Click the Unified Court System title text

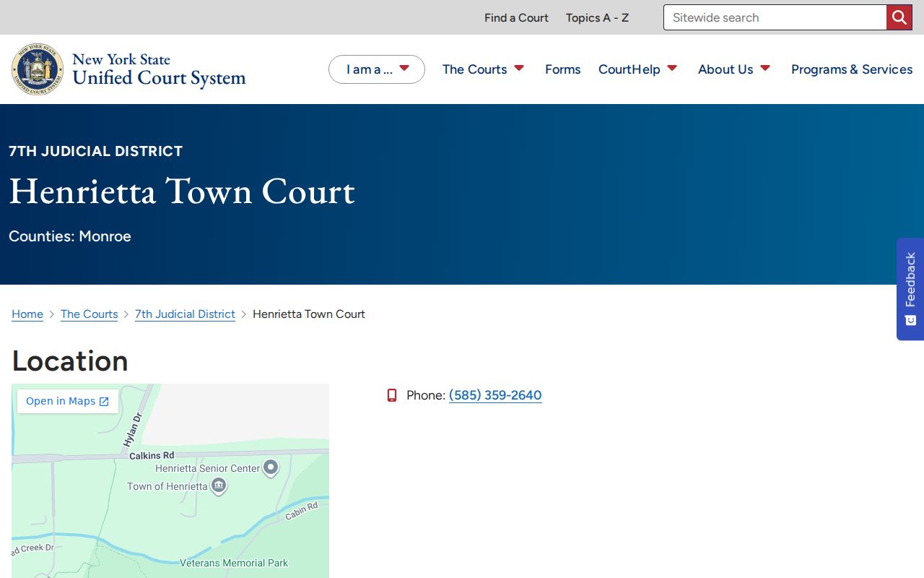pyautogui.click(x=159, y=78)
